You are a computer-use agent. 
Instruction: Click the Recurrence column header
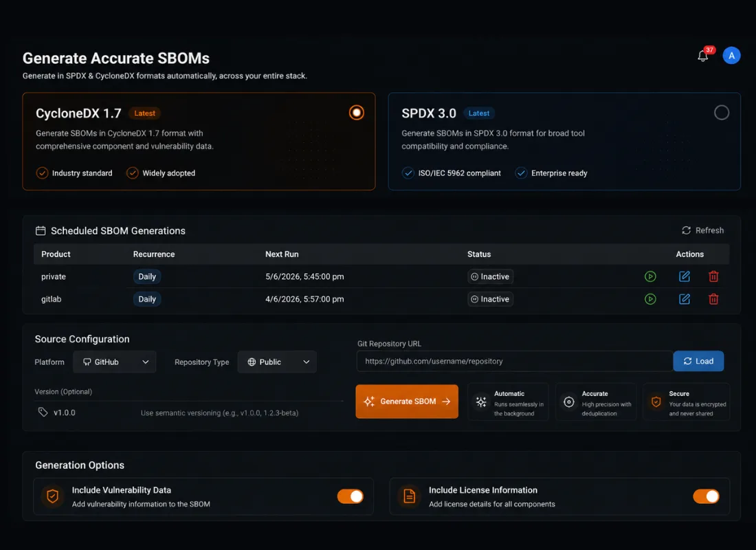pyautogui.click(x=154, y=254)
